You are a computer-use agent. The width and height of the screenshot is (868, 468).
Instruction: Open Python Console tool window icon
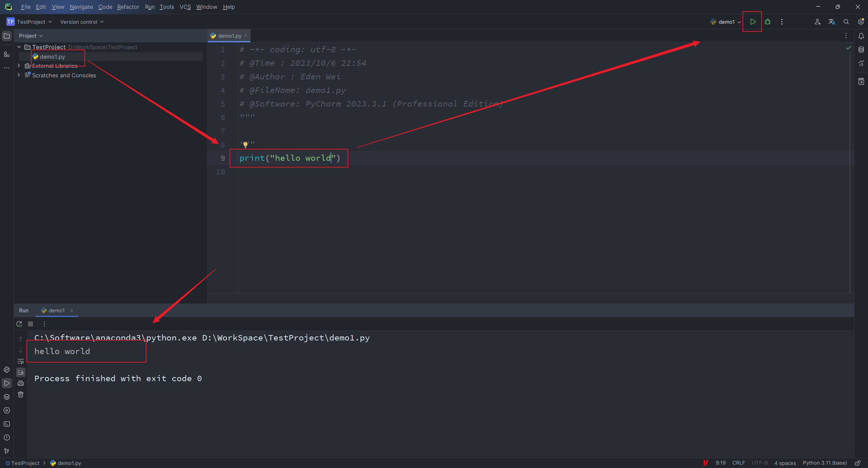7,370
